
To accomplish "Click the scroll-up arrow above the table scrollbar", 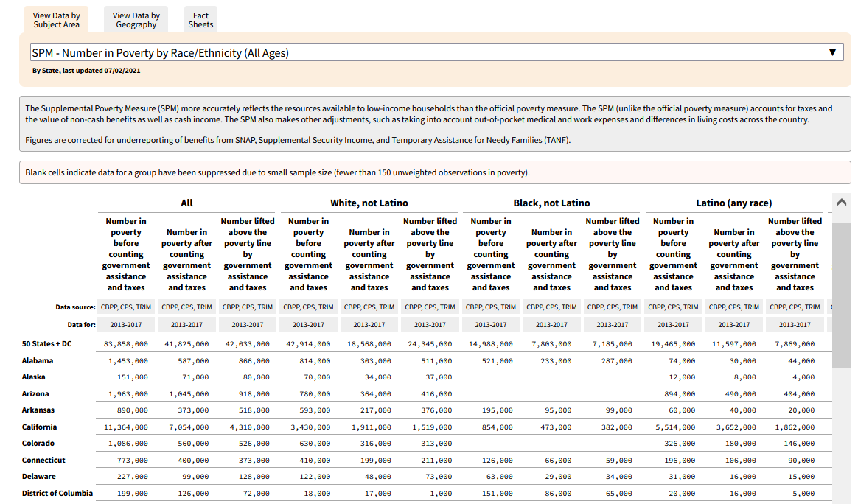I will pos(842,202).
